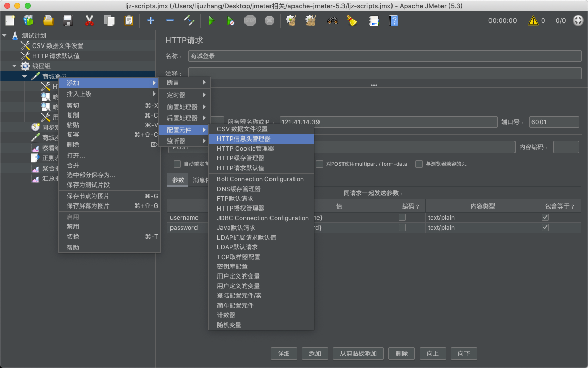Screen dimensions: 588x368
Task: Click the Paste clipboard toolbar icon
Action: coord(129,20)
